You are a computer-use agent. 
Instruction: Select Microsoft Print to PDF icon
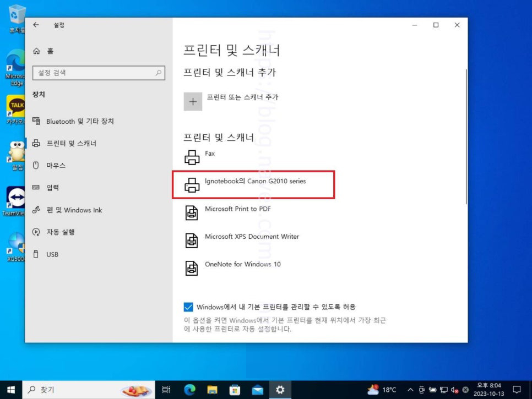192,213
